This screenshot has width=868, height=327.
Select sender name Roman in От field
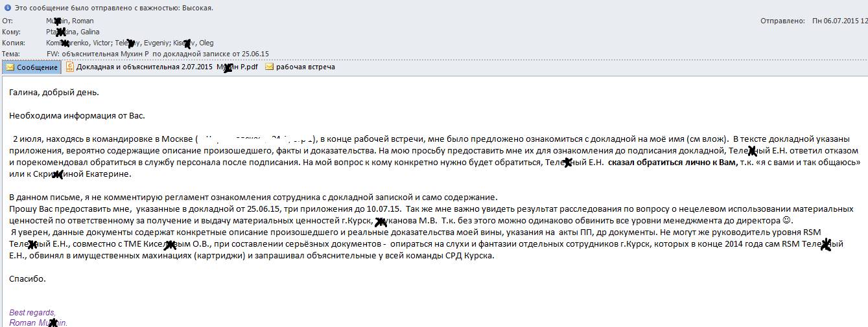click(84, 21)
